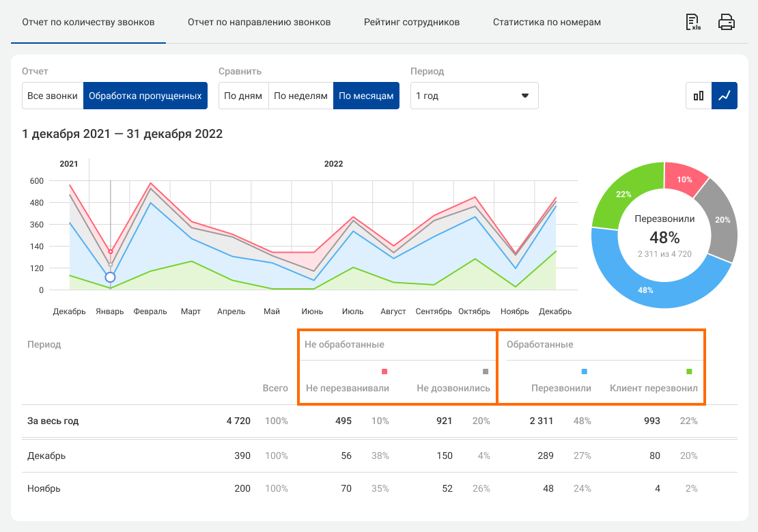Screen dimensions: 758x532
Task: Click the printer icon
Action: click(727, 23)
